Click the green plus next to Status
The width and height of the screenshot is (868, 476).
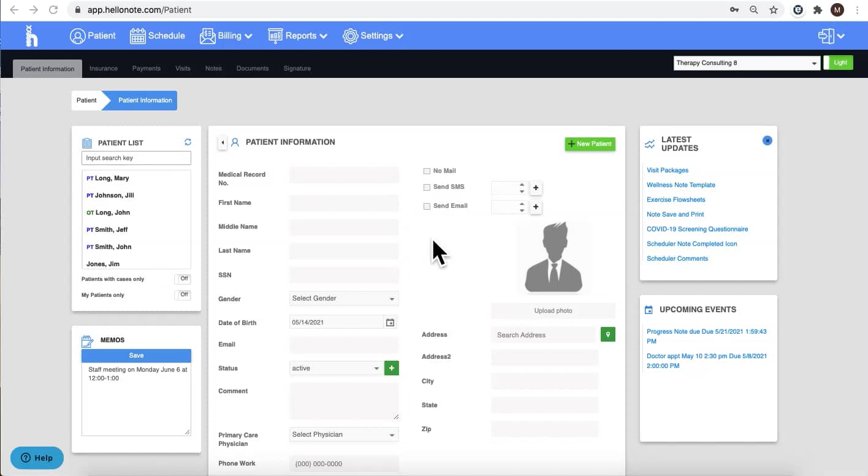click(x=392, y=368)
